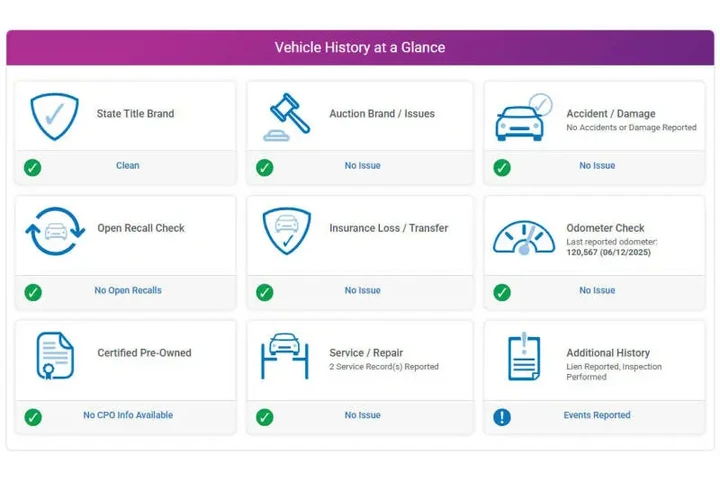
Task: Open the No Open Recalls link
Action: pyautogui.click(x=128, y=290)
